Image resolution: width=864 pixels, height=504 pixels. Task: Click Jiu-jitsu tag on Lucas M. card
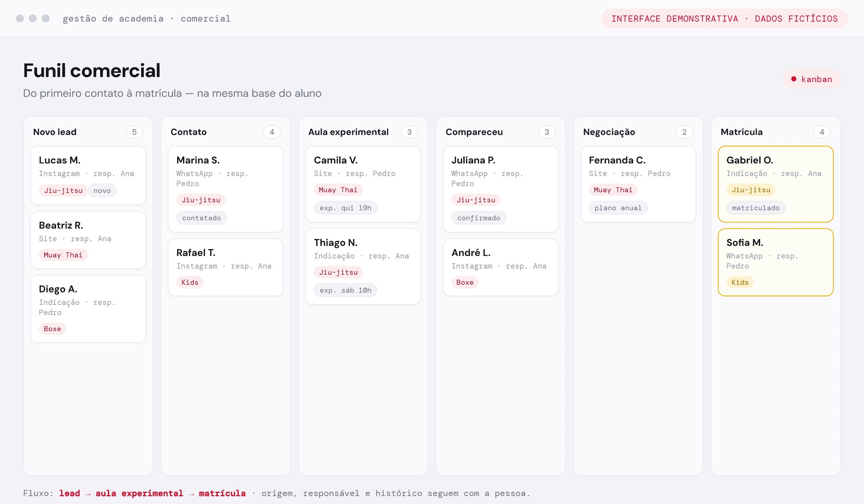[x=63, y=190]
